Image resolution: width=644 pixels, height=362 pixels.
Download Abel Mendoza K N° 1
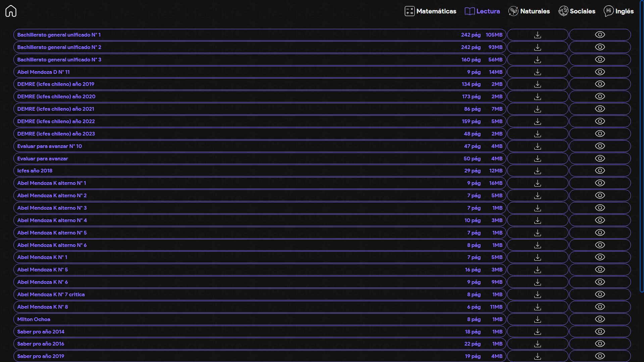tap(538, 257)
